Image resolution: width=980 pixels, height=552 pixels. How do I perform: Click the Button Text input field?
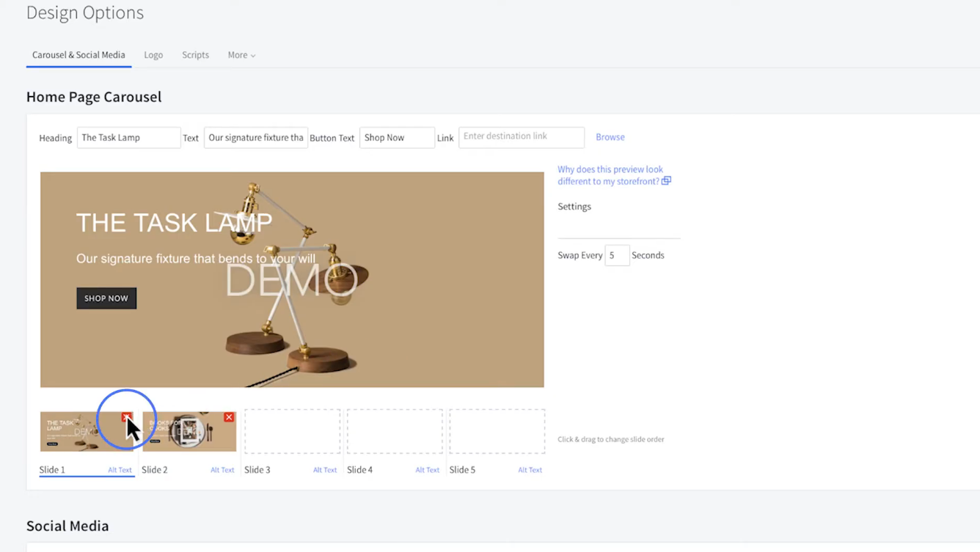(x=396, y=138)
